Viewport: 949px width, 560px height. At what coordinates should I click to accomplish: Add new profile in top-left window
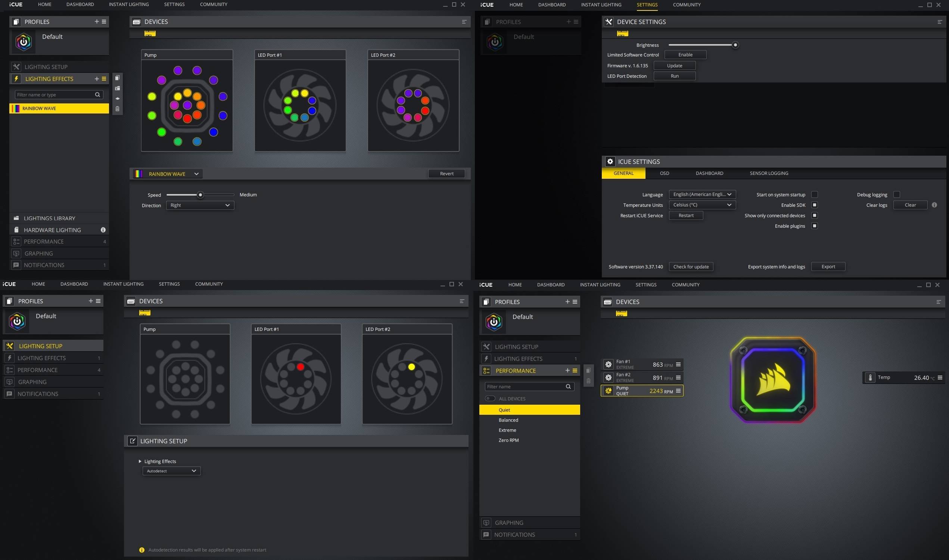[97, 22]
